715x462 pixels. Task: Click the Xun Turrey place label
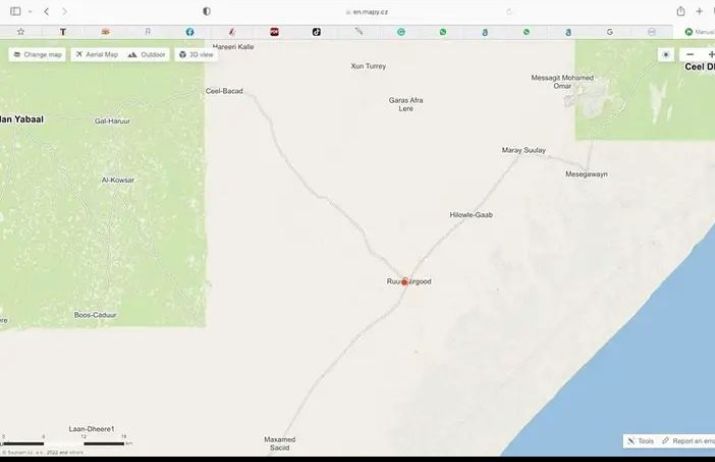(x=368, y=66)
